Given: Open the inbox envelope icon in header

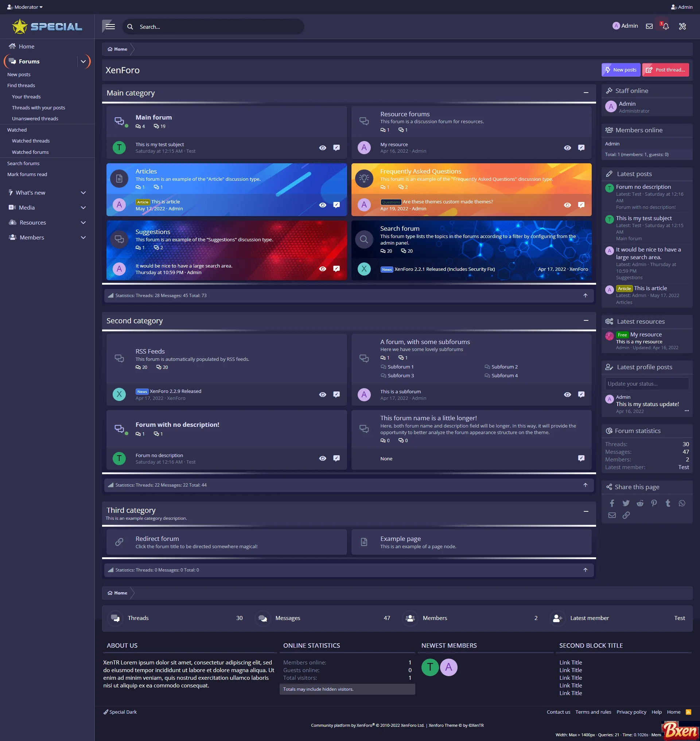Looking at the screenshot, I should (x=649, y=26).
